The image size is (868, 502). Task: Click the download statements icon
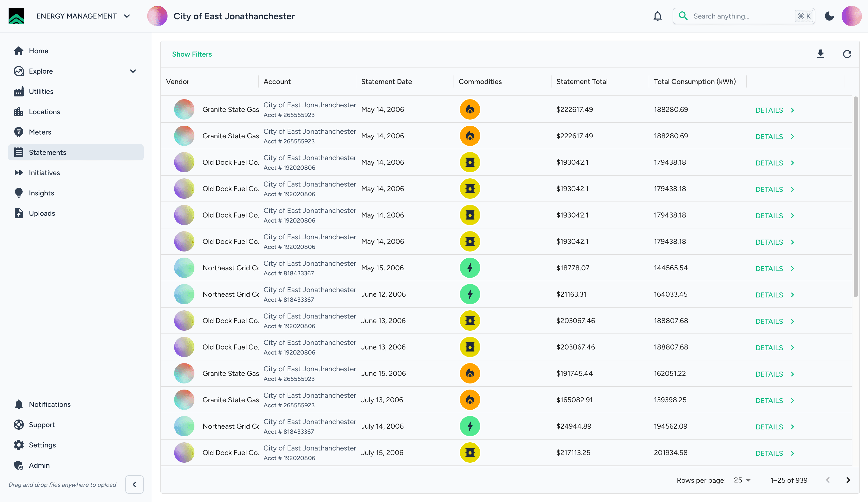(821, 54)
